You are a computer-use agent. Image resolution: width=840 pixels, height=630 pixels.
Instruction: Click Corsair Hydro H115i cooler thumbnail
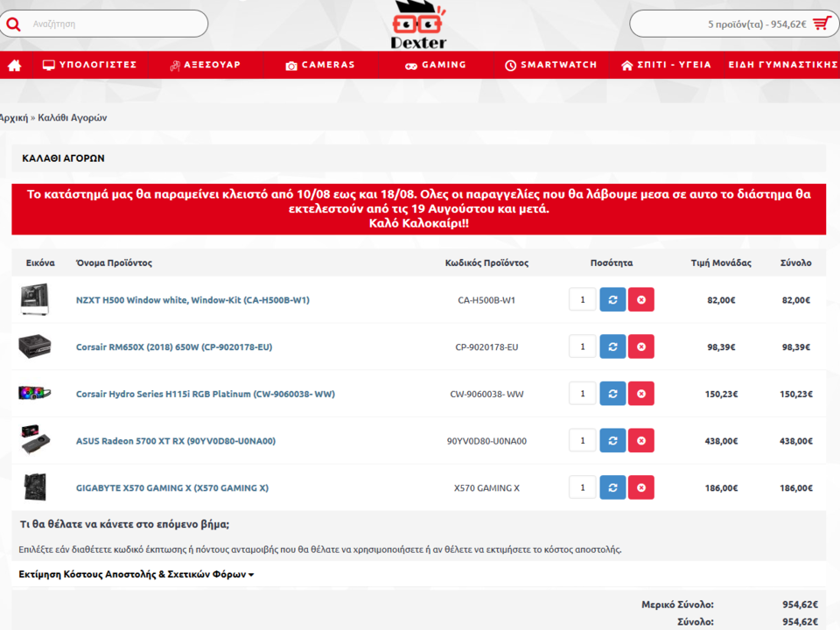point(35,393)
